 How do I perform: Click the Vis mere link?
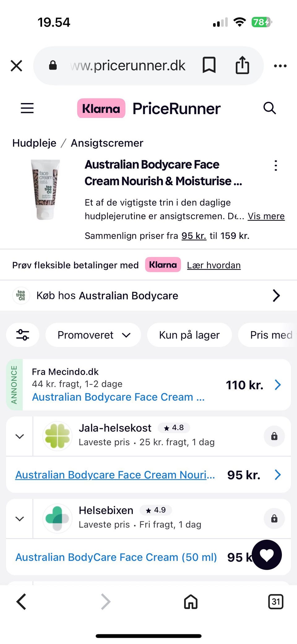coord(266,216)
